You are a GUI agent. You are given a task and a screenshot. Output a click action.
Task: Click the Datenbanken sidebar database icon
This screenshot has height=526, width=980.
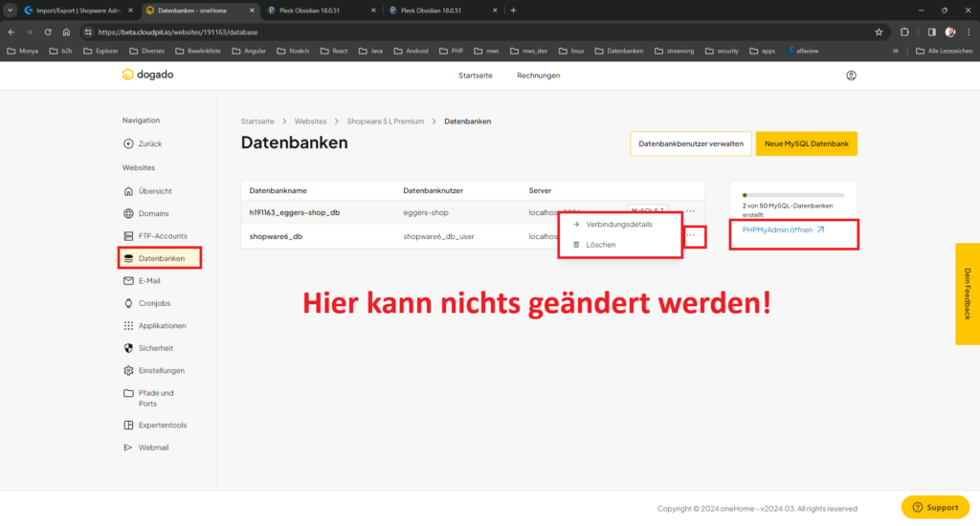[128, 258]
